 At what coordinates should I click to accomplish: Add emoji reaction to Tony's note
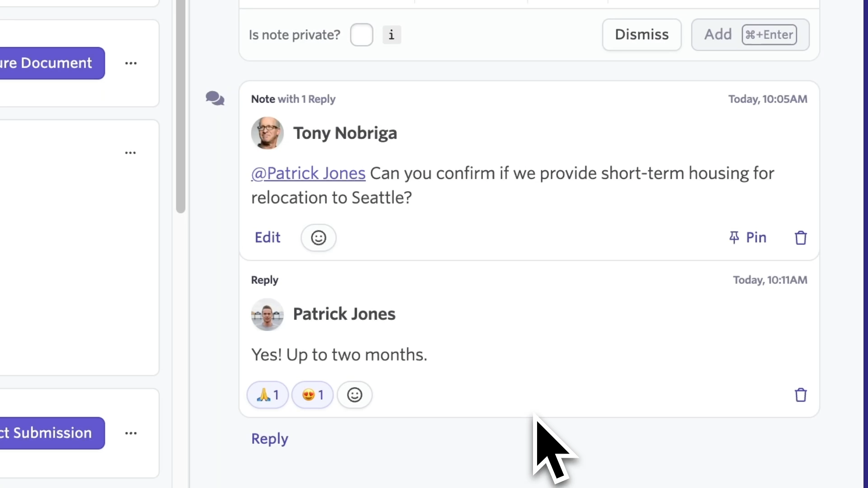[x=318, y=238]
